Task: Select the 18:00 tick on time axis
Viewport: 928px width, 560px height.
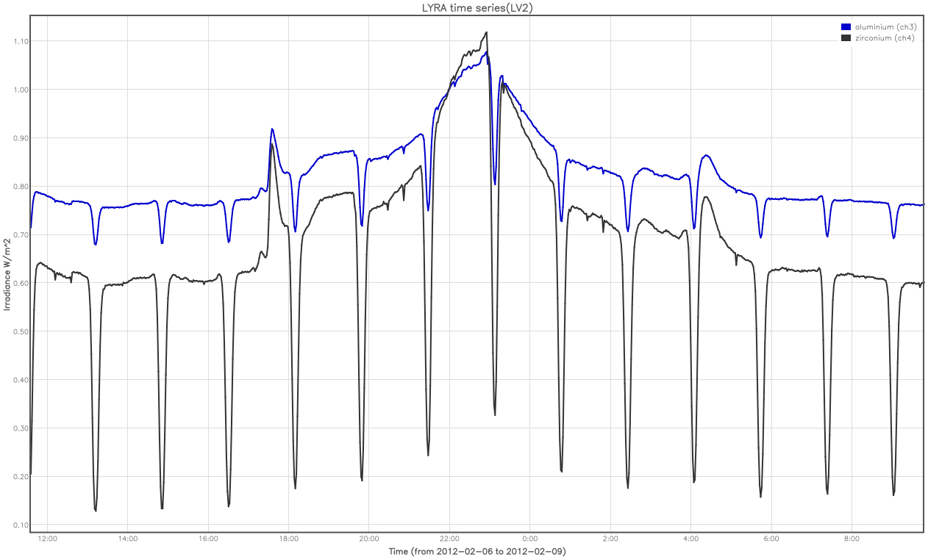Action: (289, 540)
